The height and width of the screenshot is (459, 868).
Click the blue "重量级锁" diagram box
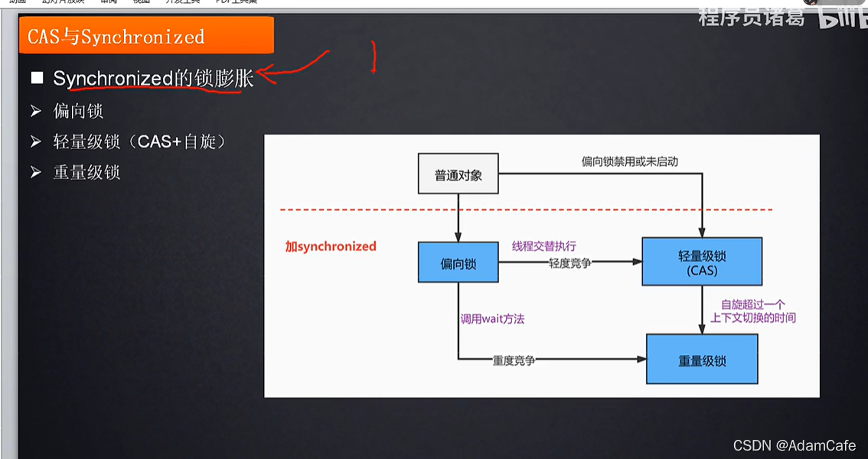click(x=702, y=360)
